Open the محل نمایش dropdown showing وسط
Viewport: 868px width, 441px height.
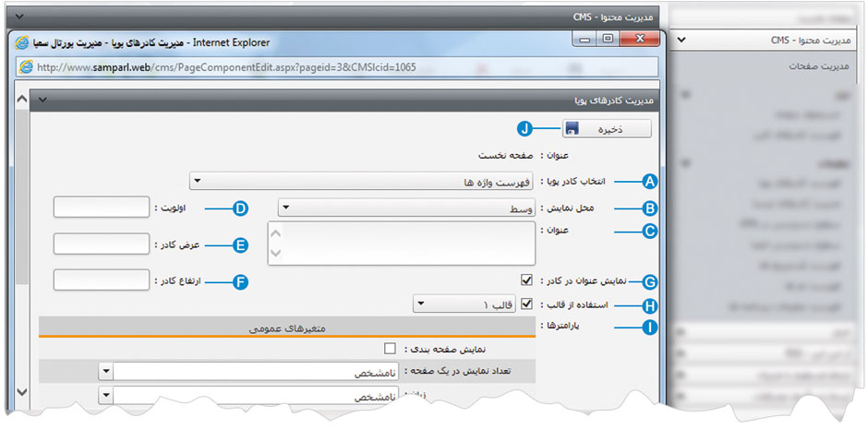(x=407, y=209)
